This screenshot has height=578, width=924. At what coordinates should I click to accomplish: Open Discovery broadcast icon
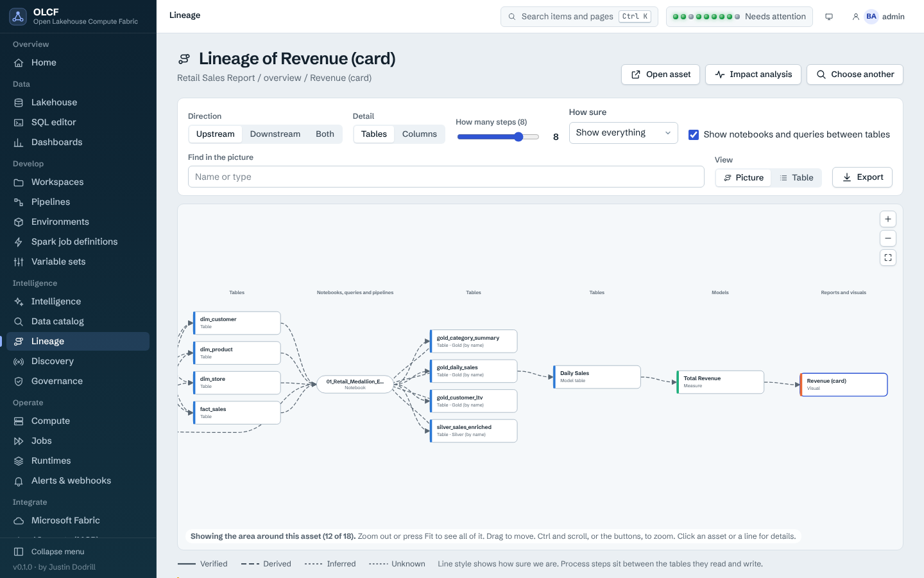tap(19, 361)
